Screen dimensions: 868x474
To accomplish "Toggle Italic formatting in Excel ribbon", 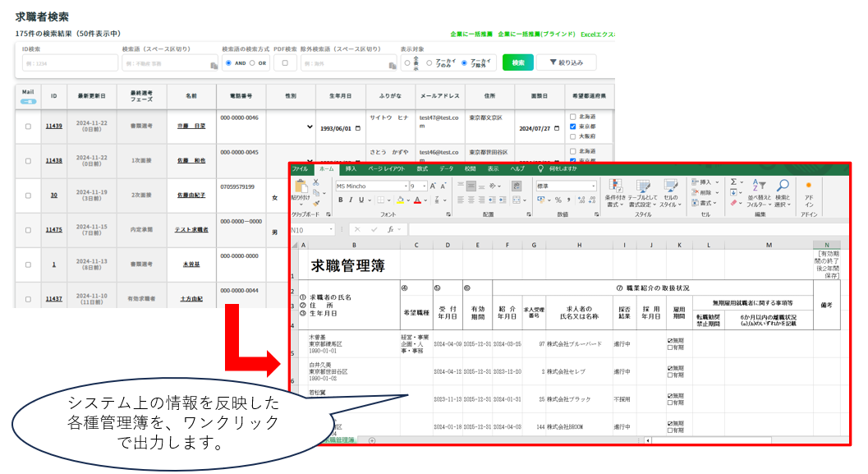I will (x=350, y=200).
